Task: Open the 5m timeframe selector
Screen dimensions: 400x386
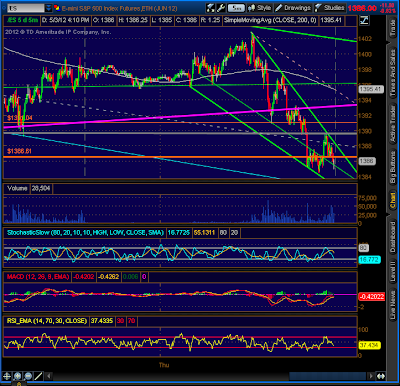Action: click(x=236, y=8)
